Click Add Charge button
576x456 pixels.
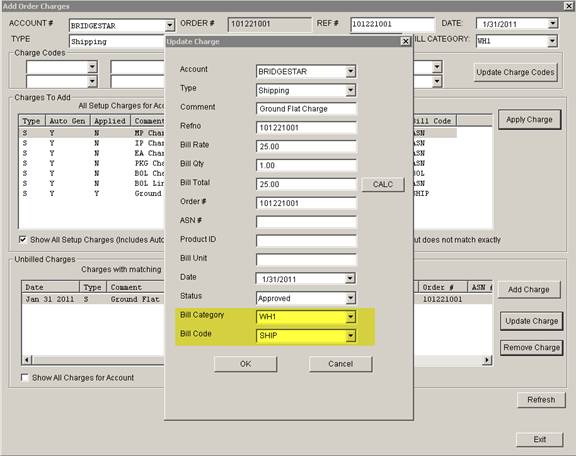529,290
